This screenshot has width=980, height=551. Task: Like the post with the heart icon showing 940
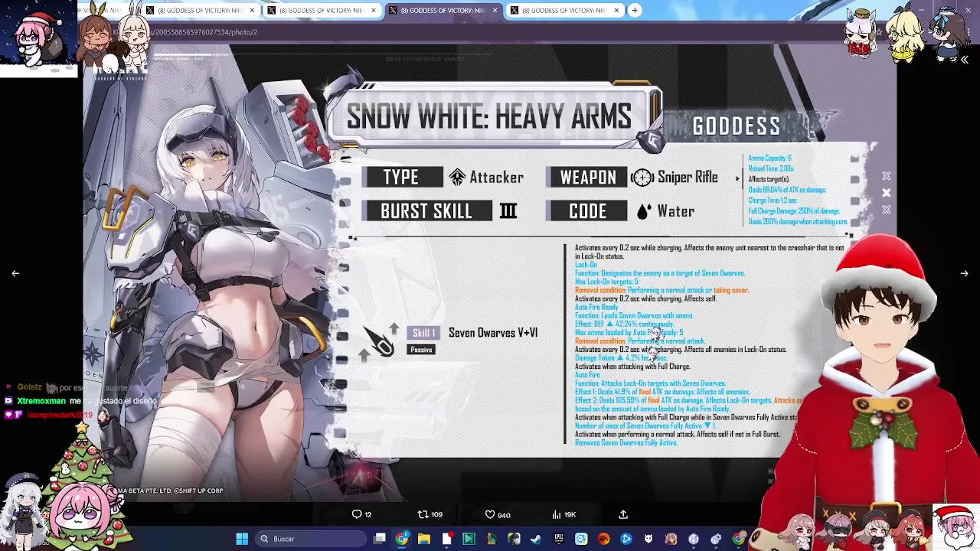[x=498, y=514]
